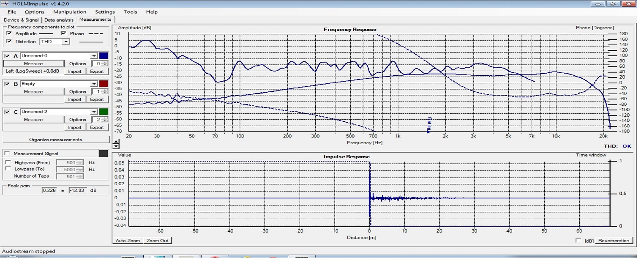Toggle the Phase plot checkbox
Viewport: 644px width, 266px height.
tap(63, 33)
